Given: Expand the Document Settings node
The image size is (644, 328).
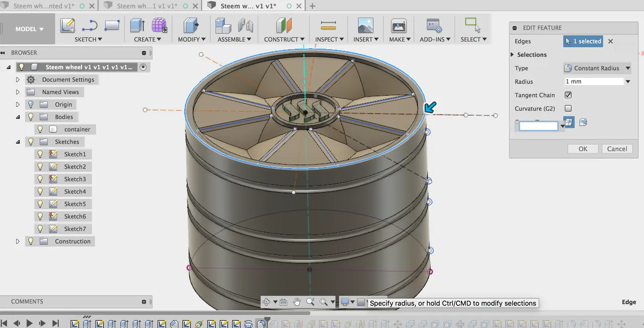Looking at the screenshot, I should tap(18, 80).
